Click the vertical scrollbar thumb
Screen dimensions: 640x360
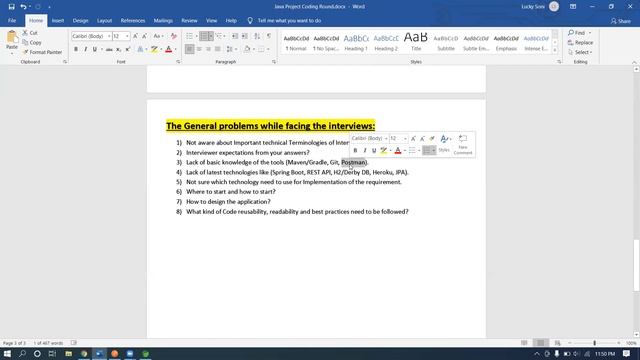[636, 265]
